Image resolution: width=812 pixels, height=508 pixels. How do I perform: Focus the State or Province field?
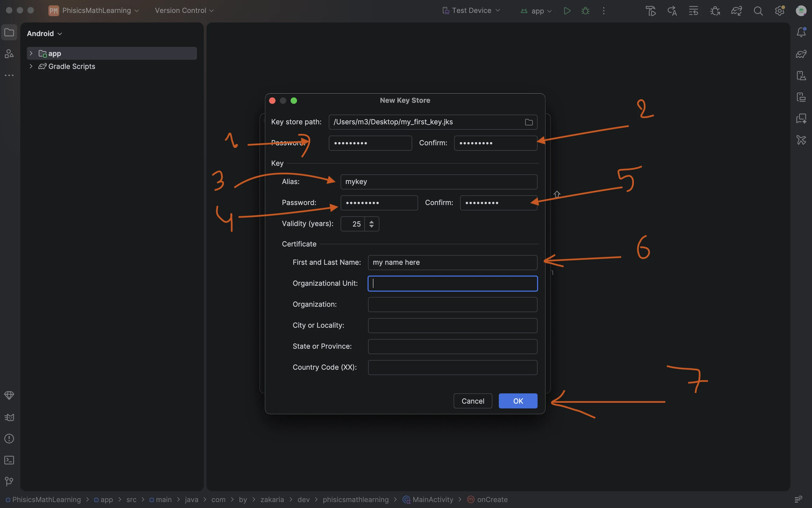coord(453,346)
